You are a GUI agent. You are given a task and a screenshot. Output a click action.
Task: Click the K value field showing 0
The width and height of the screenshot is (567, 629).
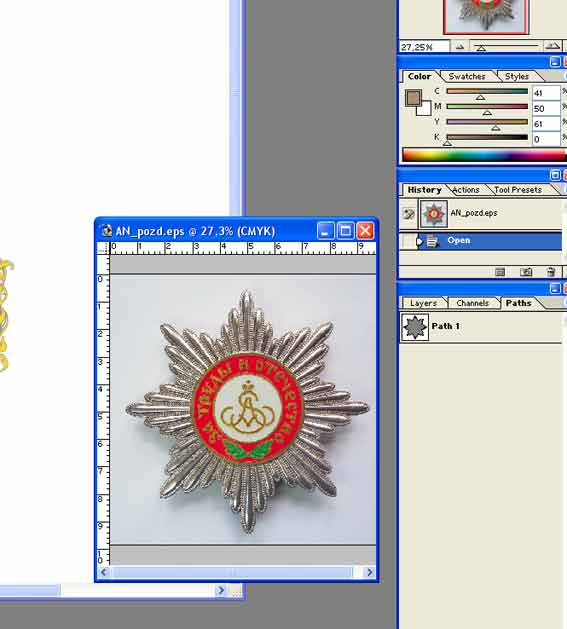[546, 139]
